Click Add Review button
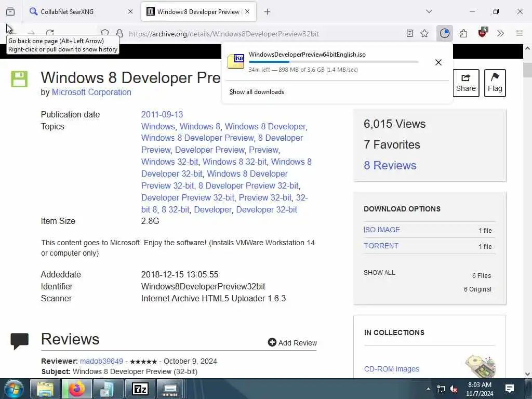The image size is (532, 399). 292,343
